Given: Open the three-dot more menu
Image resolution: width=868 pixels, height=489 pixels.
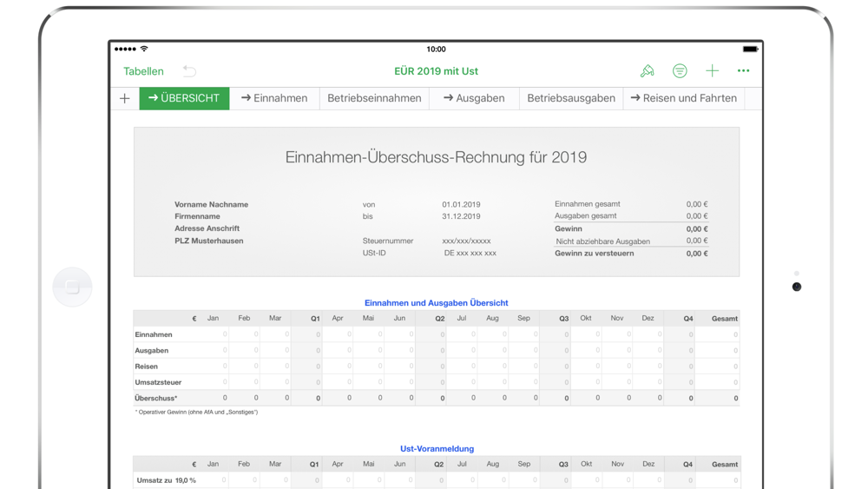Looking at the screenshot, I should (x=744, y=71).
